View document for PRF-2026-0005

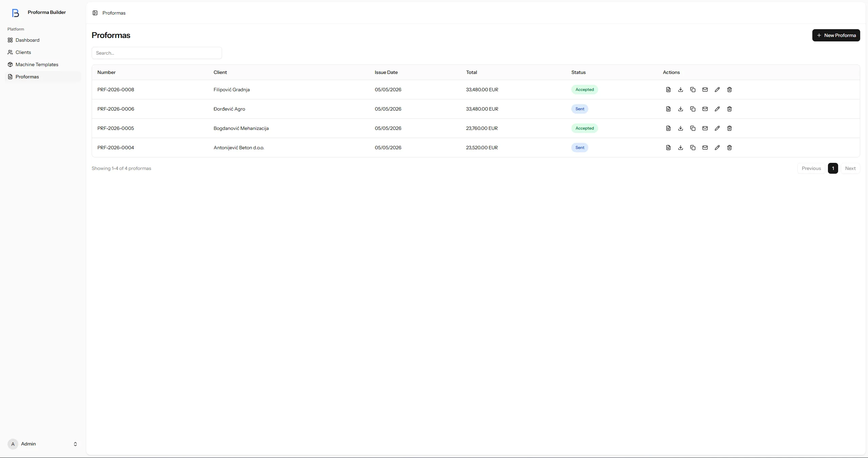pos(668,128)
